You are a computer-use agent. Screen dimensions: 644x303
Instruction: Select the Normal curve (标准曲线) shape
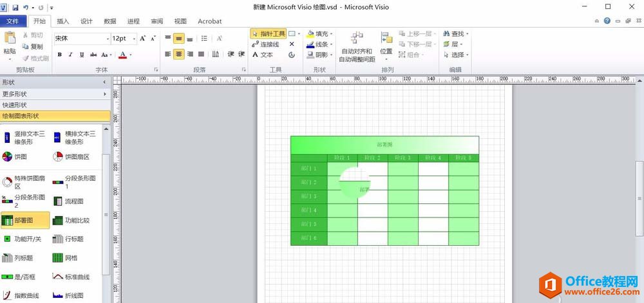pyautogui.click(x=71, y=277)
